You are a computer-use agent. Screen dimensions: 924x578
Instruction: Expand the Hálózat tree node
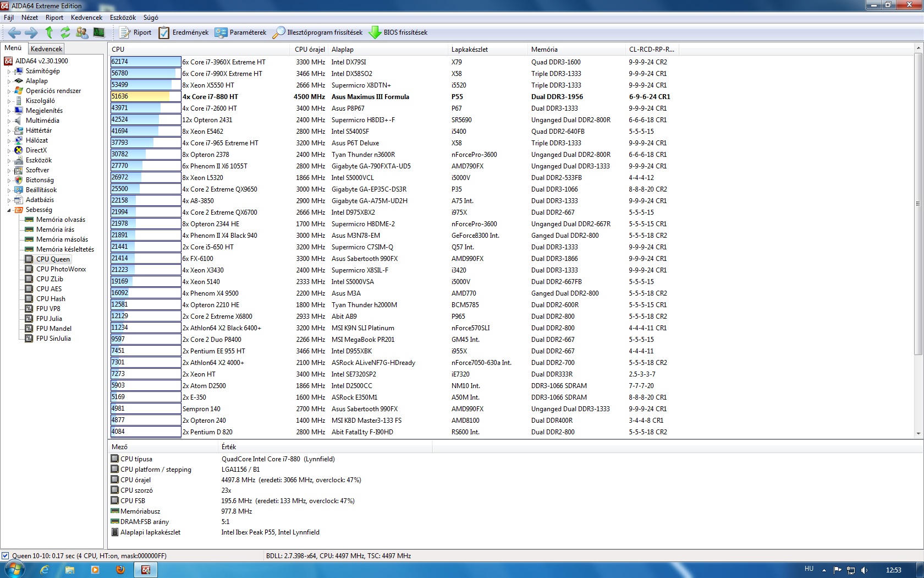9,140
